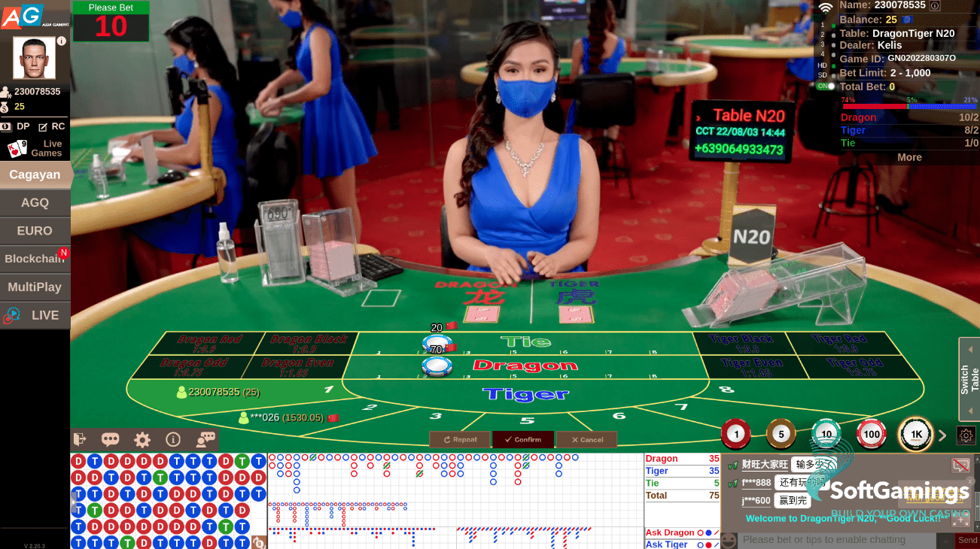Open Cagayan lobby tab
Viewport: 980px width, 549px height.
pyautogui.click(x=35, y=174)
